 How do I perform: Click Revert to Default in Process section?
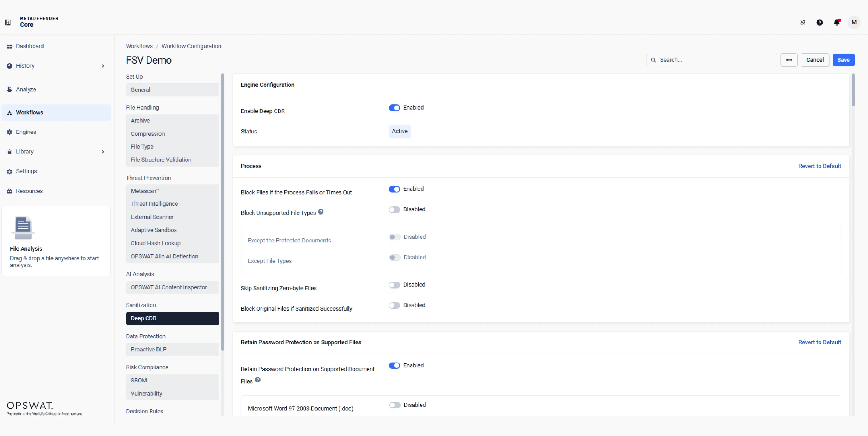point(820,166)
